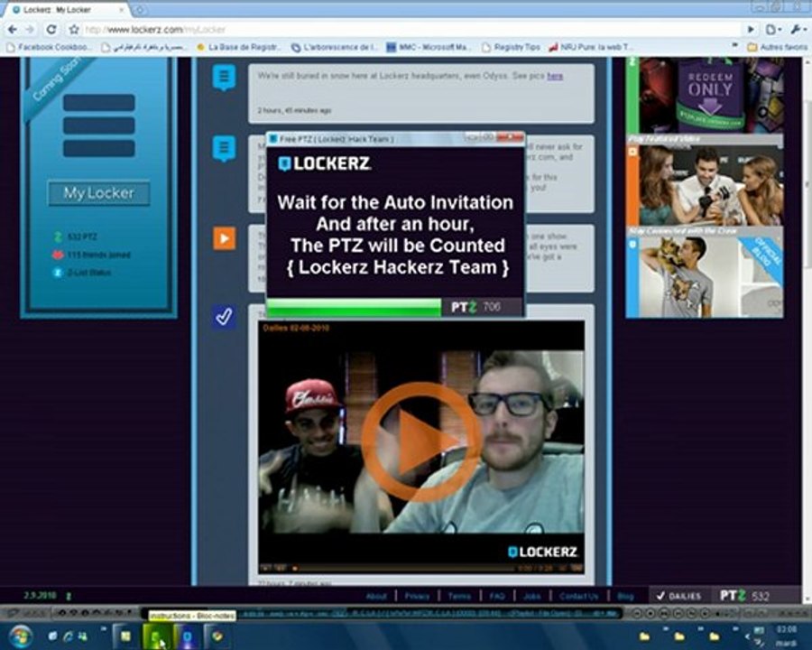812x650 pixels.
Task: Click the first message post icon
Action: (224, 78)
